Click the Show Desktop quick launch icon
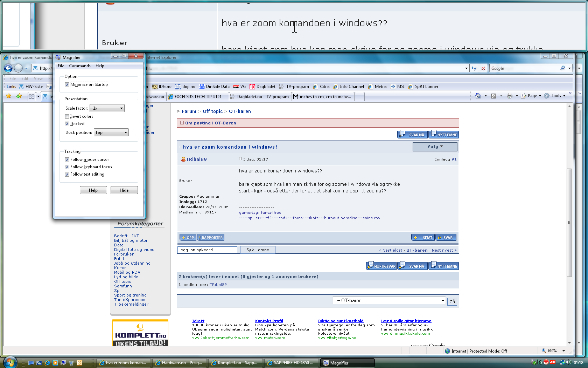Screen dimensions: 588x368 [x=31, y=363]
